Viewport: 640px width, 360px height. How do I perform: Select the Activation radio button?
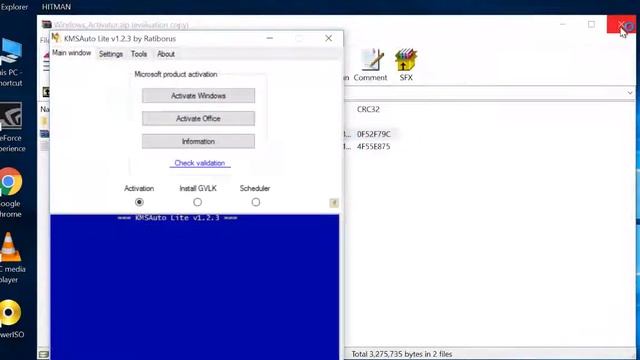[139, 202]
